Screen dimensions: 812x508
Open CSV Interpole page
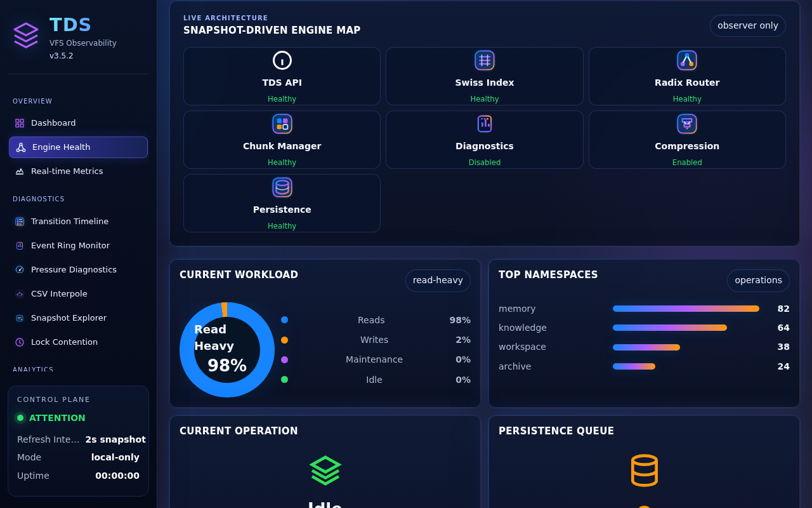[78, 294]
